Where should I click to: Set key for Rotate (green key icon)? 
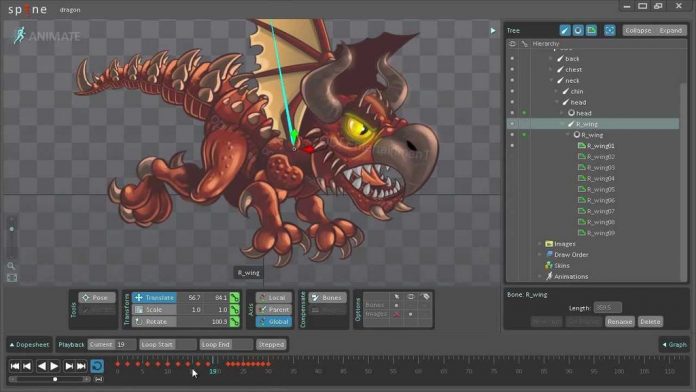(234, 321)
